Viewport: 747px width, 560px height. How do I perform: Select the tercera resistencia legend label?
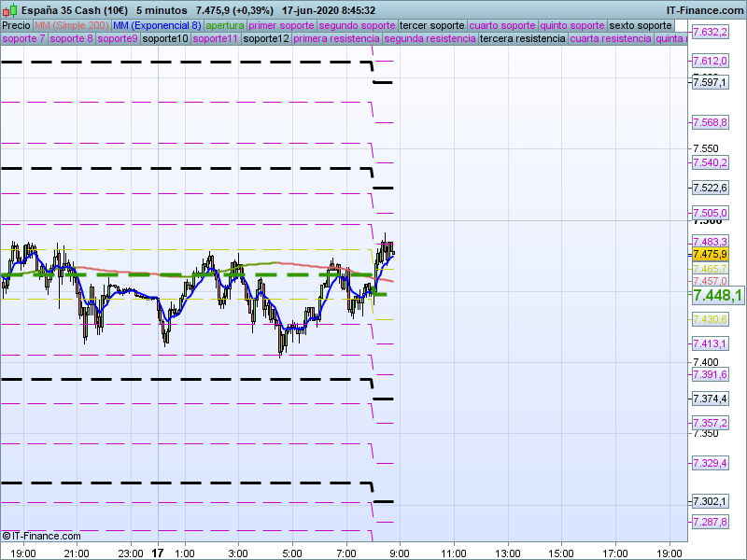click(522, 39)
